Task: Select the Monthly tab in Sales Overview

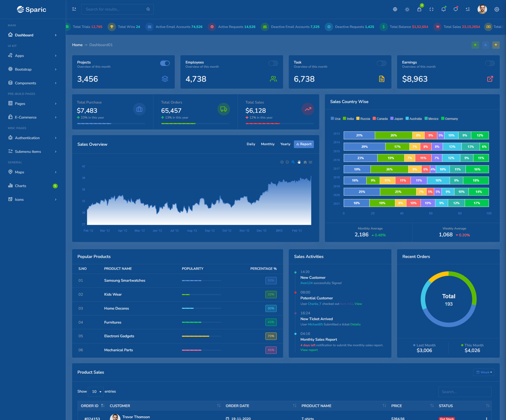Action: [x=267, y=144]
